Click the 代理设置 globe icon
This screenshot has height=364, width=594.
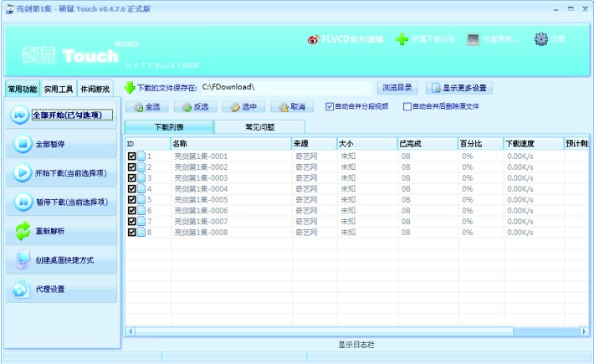point(21,289)
